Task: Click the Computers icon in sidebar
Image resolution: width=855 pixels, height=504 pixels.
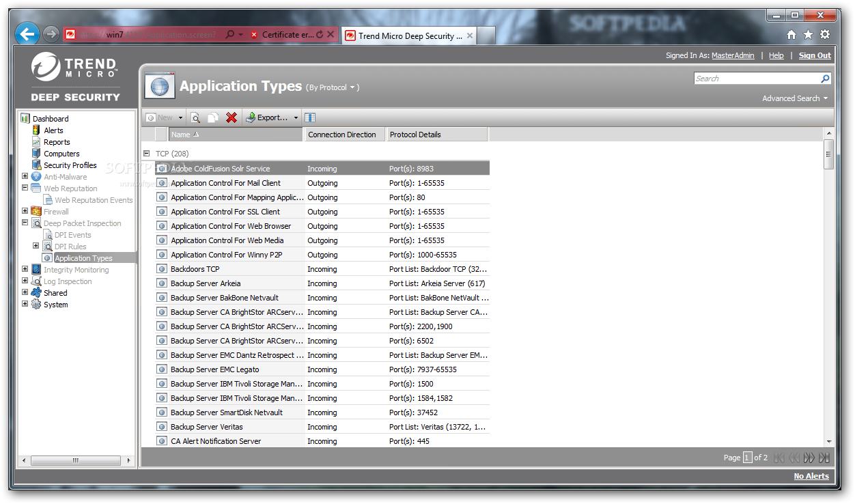Action: tap(36, 154)
